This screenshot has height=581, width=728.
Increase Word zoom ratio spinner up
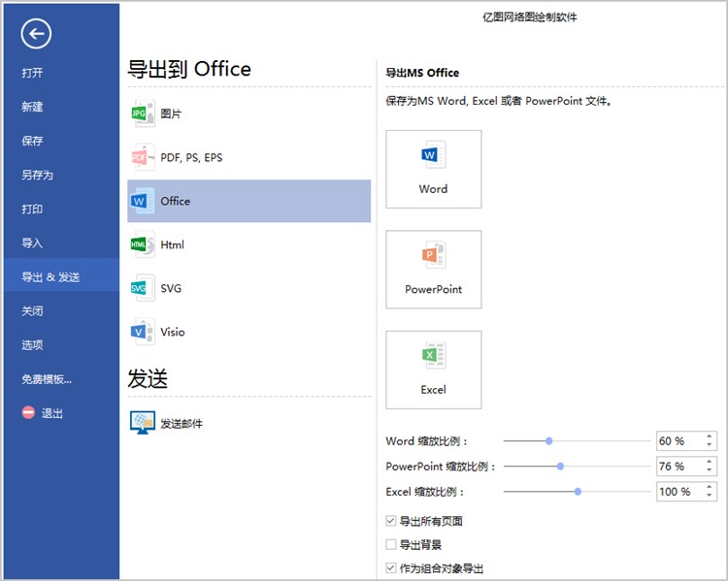[709, 436]
